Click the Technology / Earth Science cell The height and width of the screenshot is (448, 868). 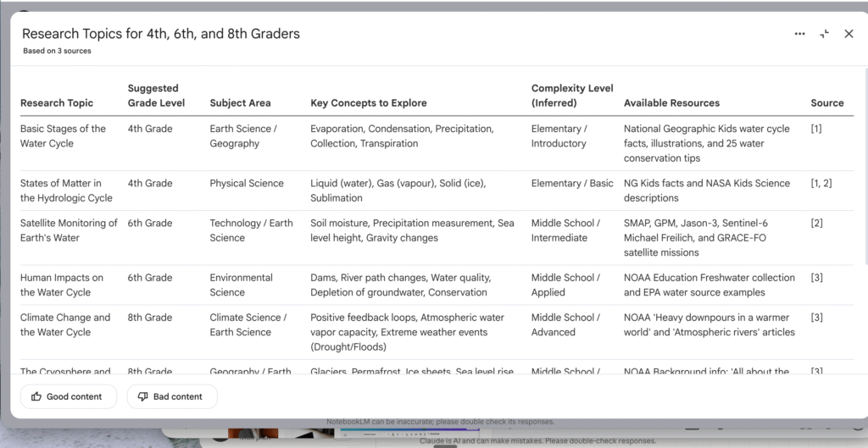pos(251,230)
